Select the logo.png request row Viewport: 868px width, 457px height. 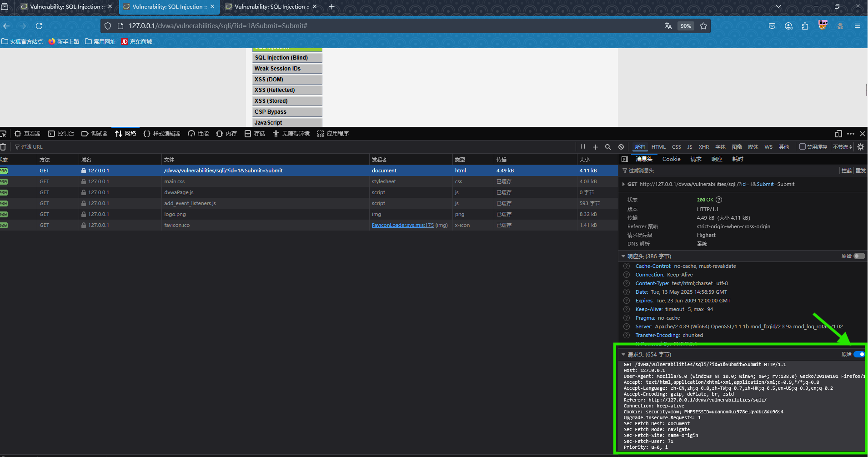pos(309,214)
